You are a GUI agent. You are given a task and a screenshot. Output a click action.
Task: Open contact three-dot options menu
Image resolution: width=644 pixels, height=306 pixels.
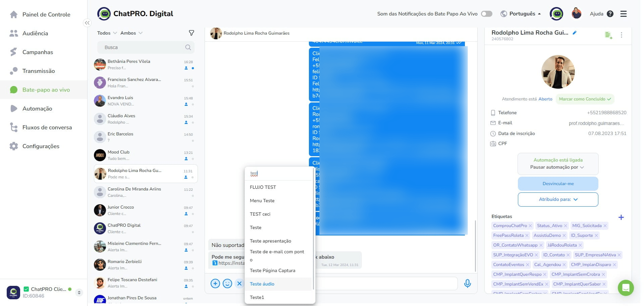[622, 35]
